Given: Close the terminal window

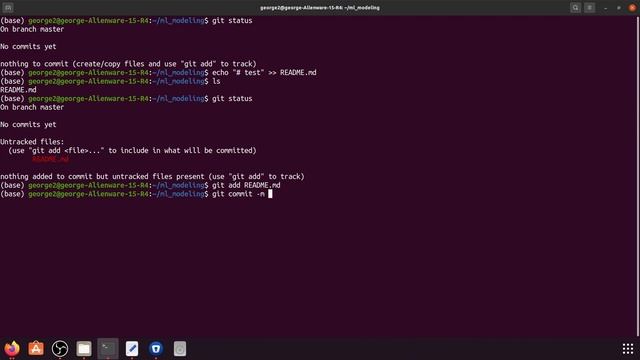Looking at the screenshot, I should coord(632,8).
